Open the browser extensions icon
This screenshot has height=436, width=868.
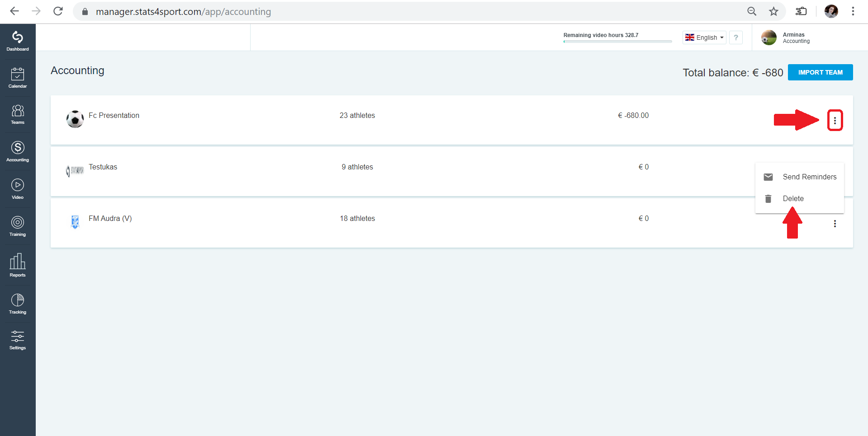pos(801,11)
